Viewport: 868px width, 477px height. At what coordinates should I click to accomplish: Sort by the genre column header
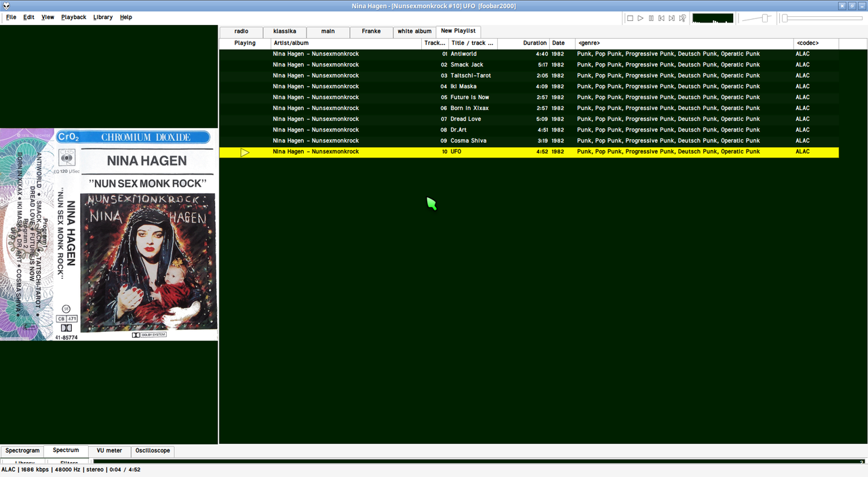coord(684,43)
